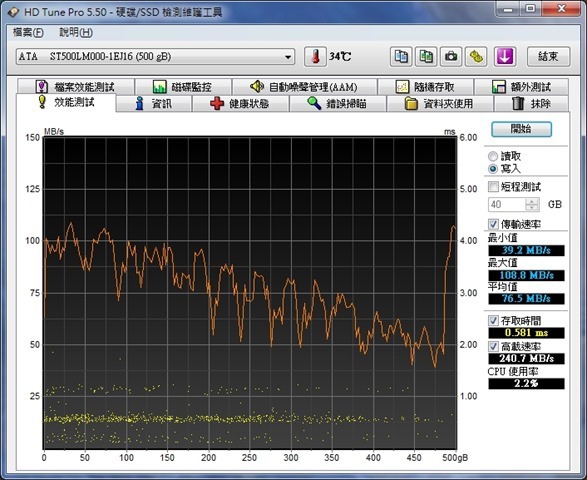Click the camera save screenshot icon

tap(451, 57)
